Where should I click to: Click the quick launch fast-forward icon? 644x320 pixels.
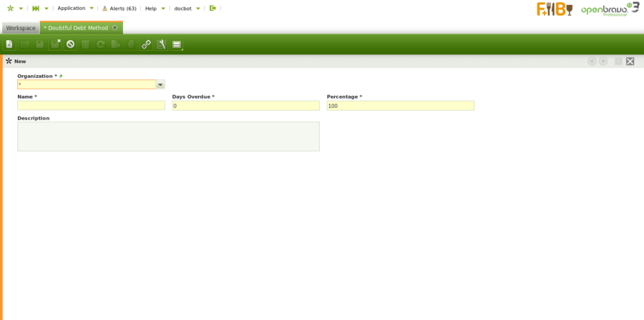click(x=36, y=9)
